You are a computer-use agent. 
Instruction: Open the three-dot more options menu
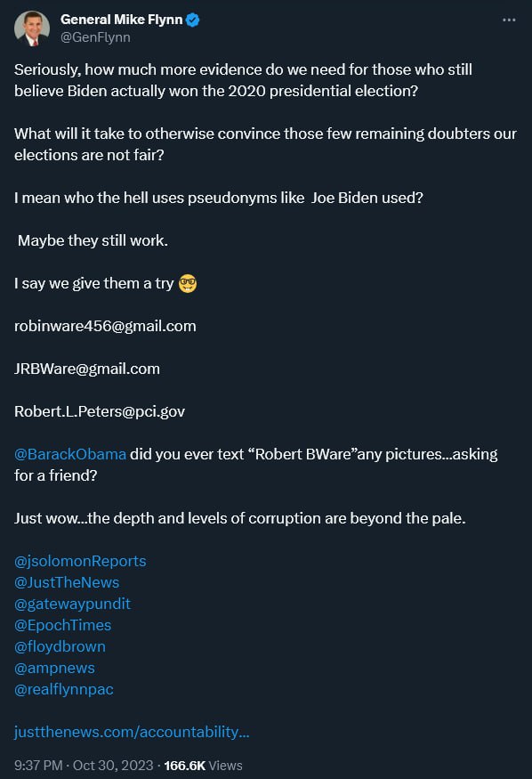[x=509, y=20]
